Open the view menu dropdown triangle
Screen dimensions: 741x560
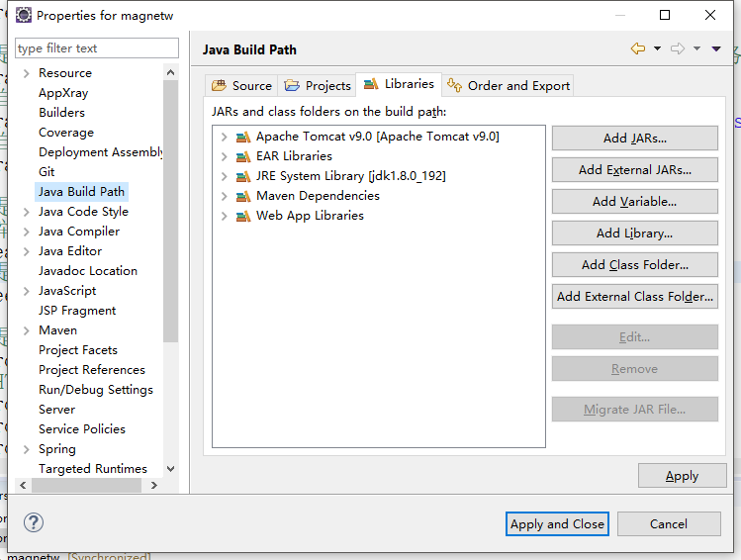point(716,48)
